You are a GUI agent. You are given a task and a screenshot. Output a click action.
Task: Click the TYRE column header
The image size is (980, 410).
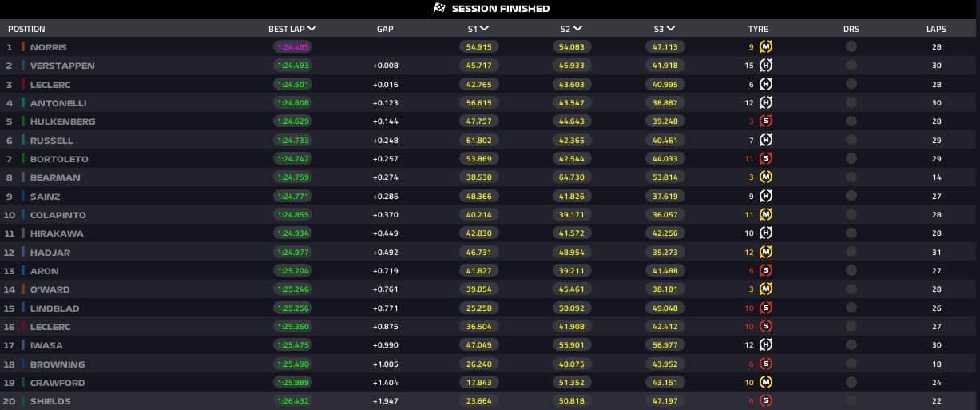point(758,29)
